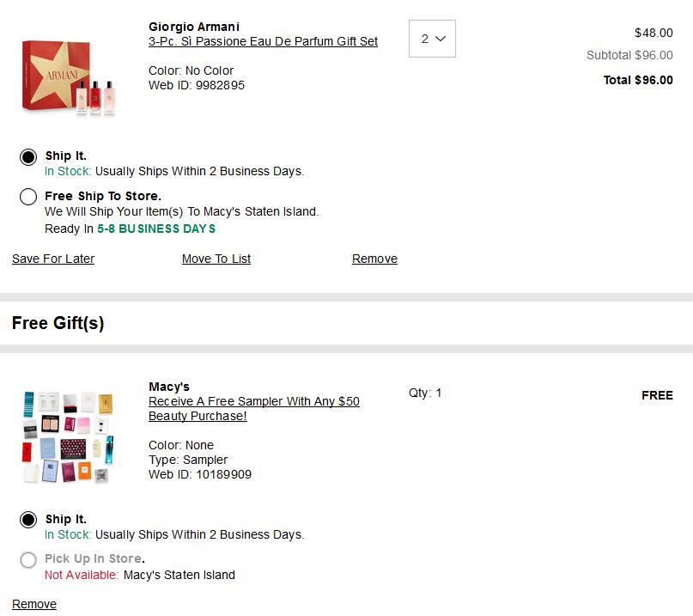Click Save For Later link
693x616 pixels.
coord(53,259)
